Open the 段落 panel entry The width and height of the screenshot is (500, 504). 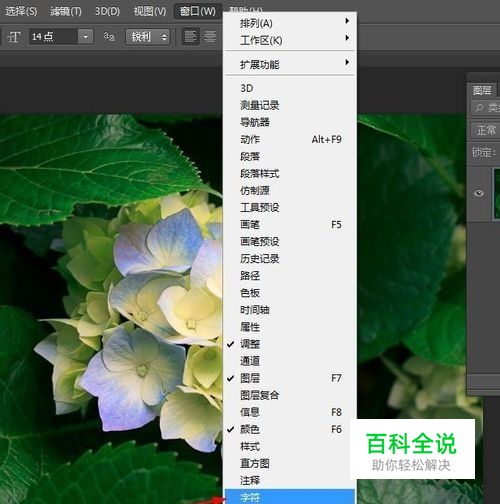pos(290,156)
